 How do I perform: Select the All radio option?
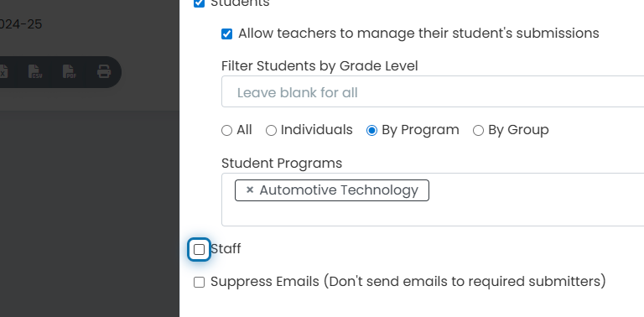point(226,131)
